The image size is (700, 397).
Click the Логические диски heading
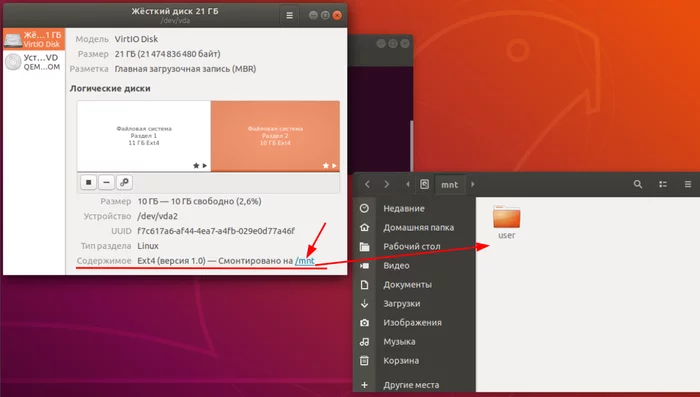click(110, 88)
